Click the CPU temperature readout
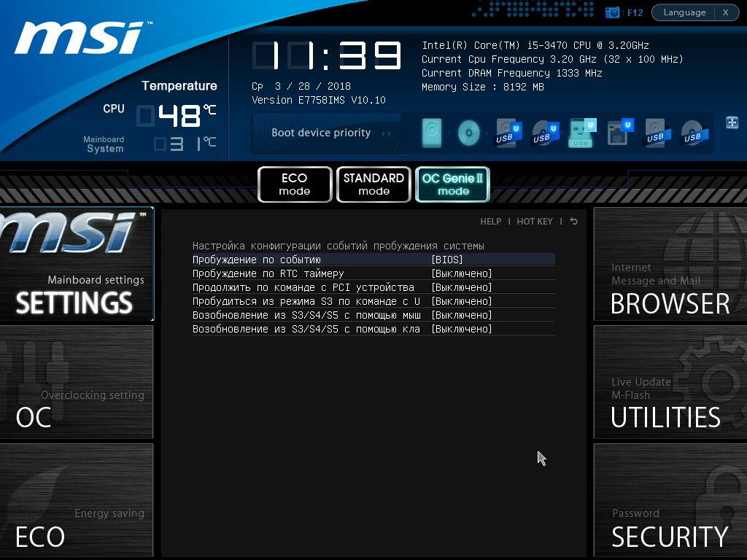Image resolution: width=747 pixels, height=560 pixels. pyautogui.click(x=177, y=116)
